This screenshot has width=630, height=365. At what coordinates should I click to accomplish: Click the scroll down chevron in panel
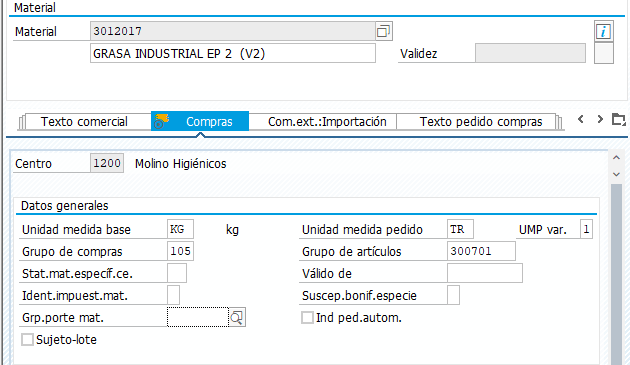tap(616, 174)
